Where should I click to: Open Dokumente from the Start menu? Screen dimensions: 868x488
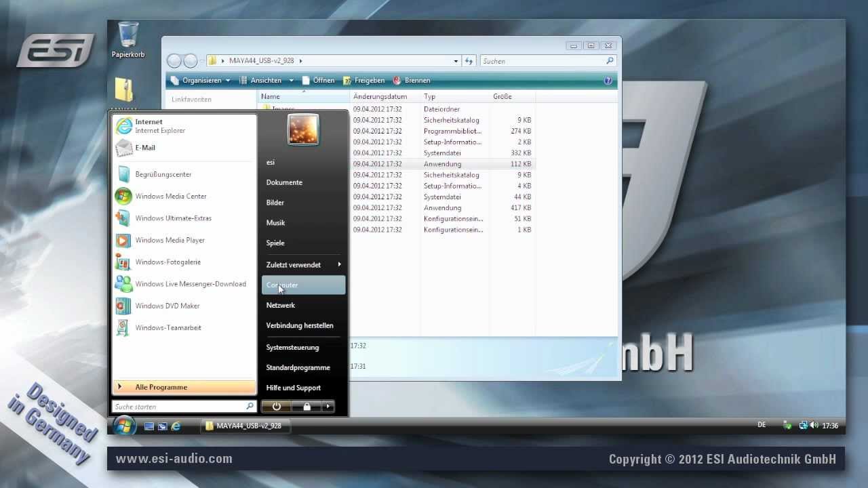click(303, 182)
